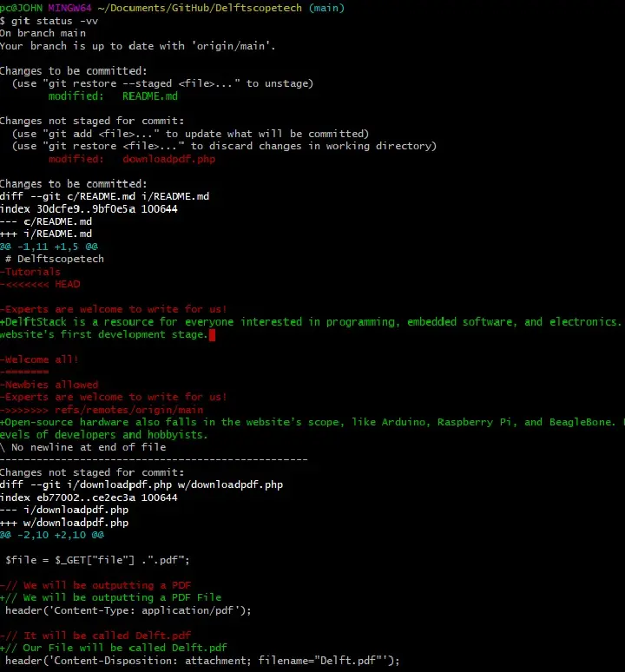Click the dashed separator line between diffs
The width and height of the screenshot is (625, 672).
click(154, 460)
